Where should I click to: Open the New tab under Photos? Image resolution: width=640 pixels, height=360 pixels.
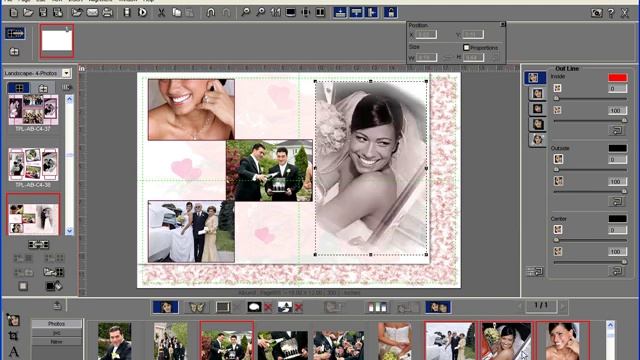coord(56,342)
